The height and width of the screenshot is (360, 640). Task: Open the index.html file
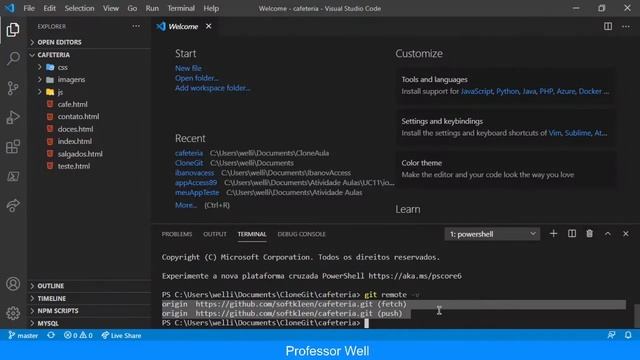(74, 141)
